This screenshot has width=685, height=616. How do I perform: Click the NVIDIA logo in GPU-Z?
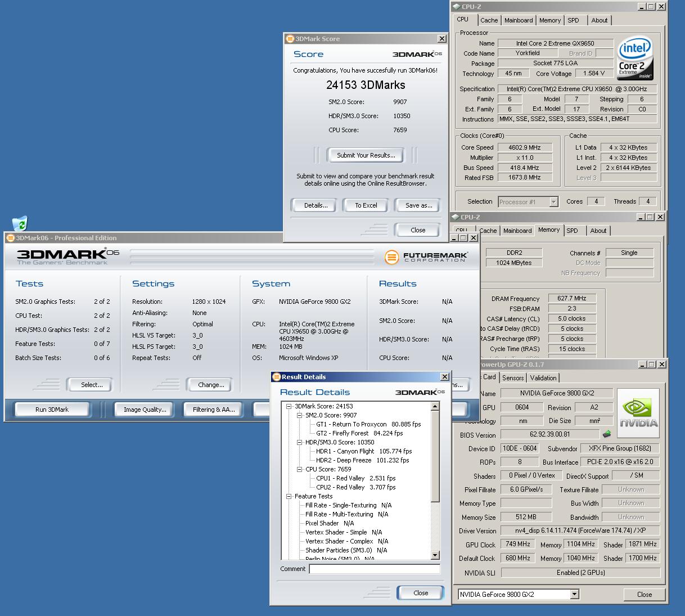639,413
